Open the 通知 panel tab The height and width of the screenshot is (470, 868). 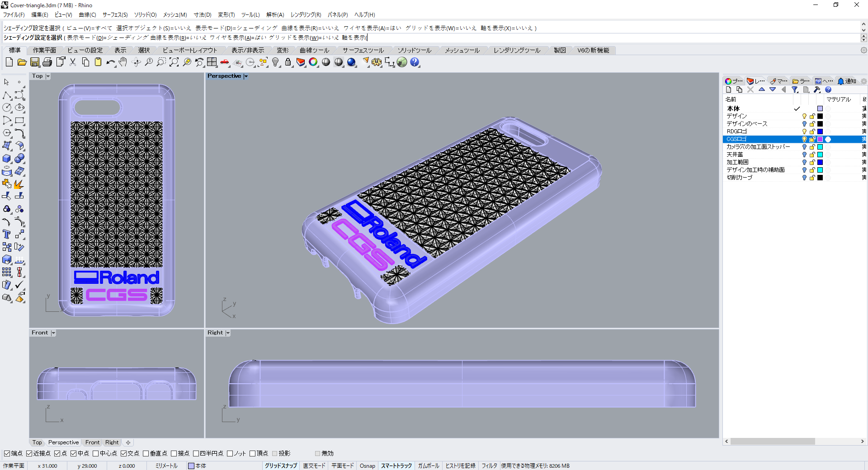coord(847,81)
